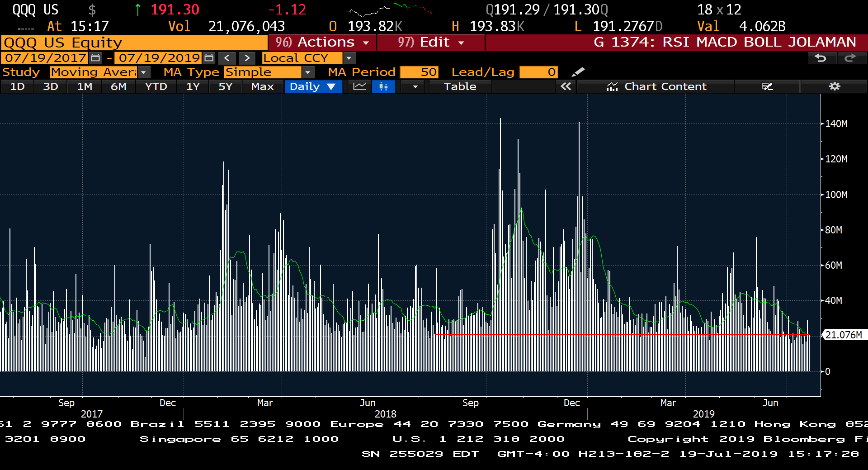
Task: Click the open value 193.82K
Action: pos(375,26)
